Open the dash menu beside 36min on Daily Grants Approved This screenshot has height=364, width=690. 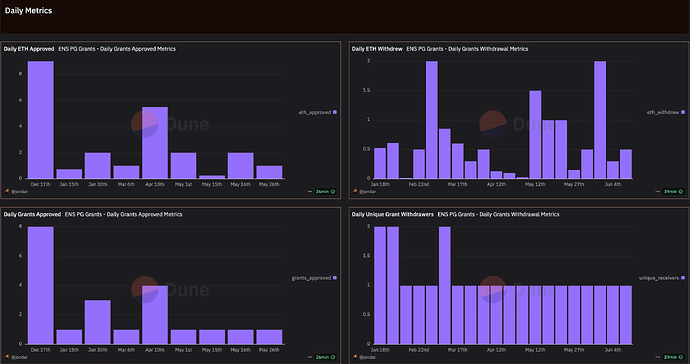pyautogui.click(x=310, y=357)
